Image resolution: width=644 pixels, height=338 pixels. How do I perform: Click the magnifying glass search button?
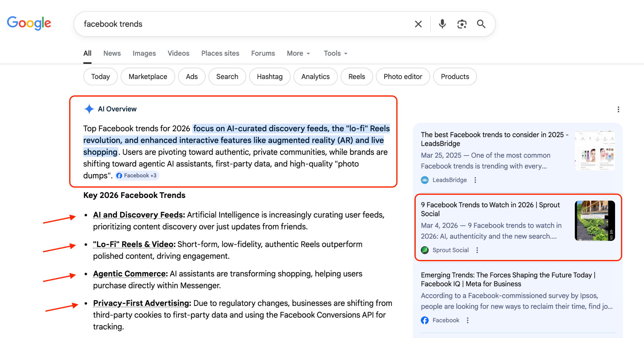[x=481, y=24]
